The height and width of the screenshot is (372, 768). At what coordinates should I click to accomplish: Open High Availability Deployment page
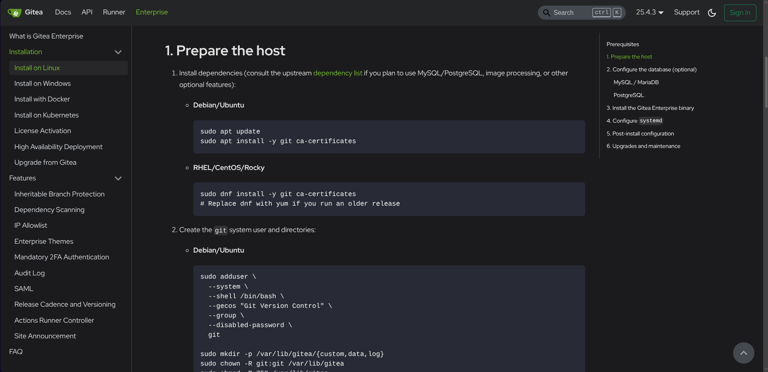tap(58, 147)
